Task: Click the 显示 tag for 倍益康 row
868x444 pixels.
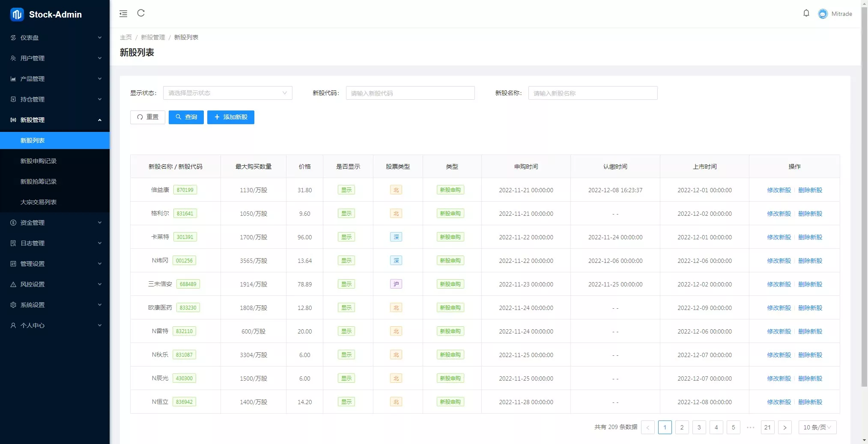Action: (x=346, y=190)
